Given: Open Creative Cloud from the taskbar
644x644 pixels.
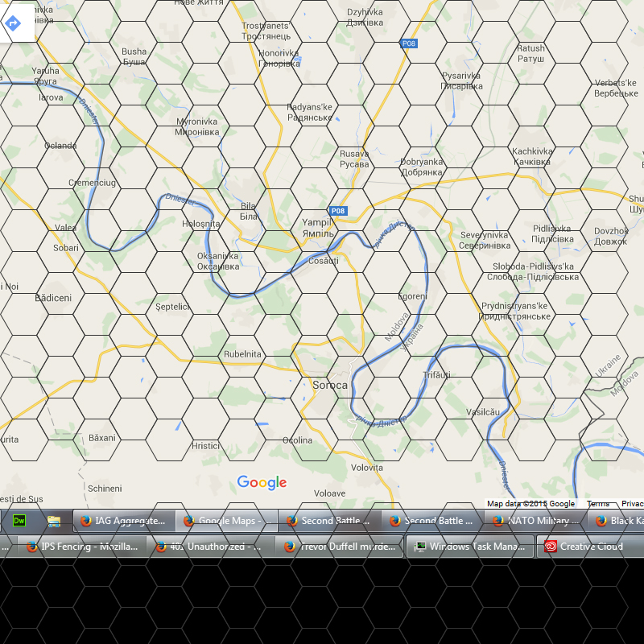Looking at the screenshot, I should pos(591,547).
